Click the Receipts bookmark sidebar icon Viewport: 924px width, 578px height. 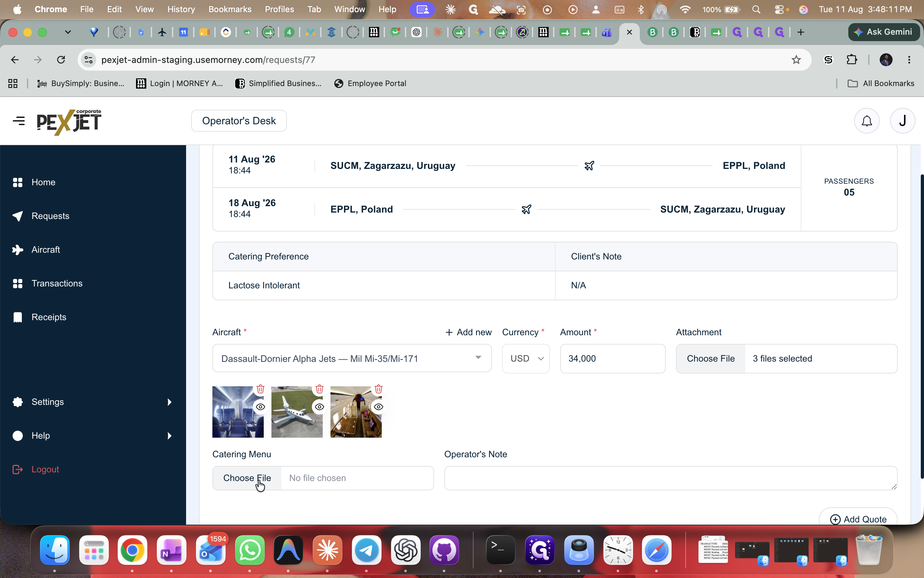(18, 317)
